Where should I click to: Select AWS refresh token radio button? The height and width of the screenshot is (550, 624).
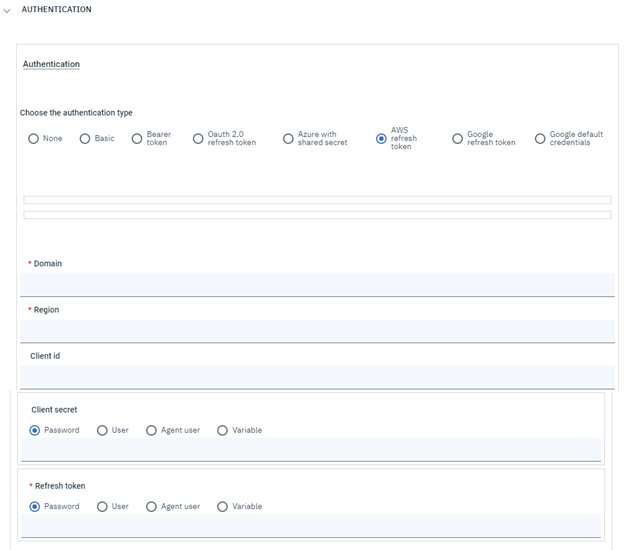pos(381,139)
